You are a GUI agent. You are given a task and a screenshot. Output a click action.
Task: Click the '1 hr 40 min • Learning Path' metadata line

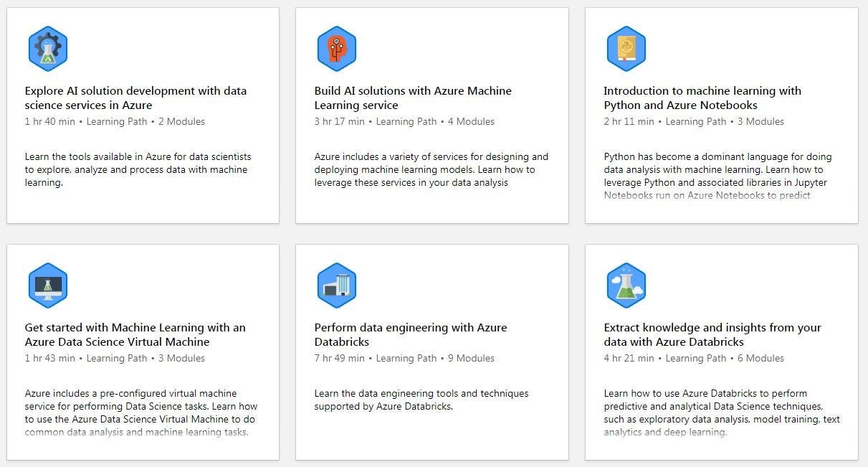coord(115,122)
